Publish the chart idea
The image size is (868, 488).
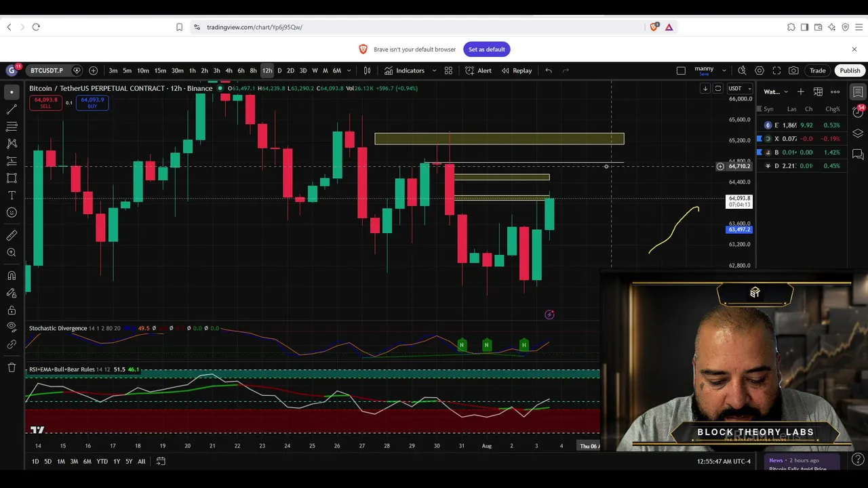pos(850,70)
